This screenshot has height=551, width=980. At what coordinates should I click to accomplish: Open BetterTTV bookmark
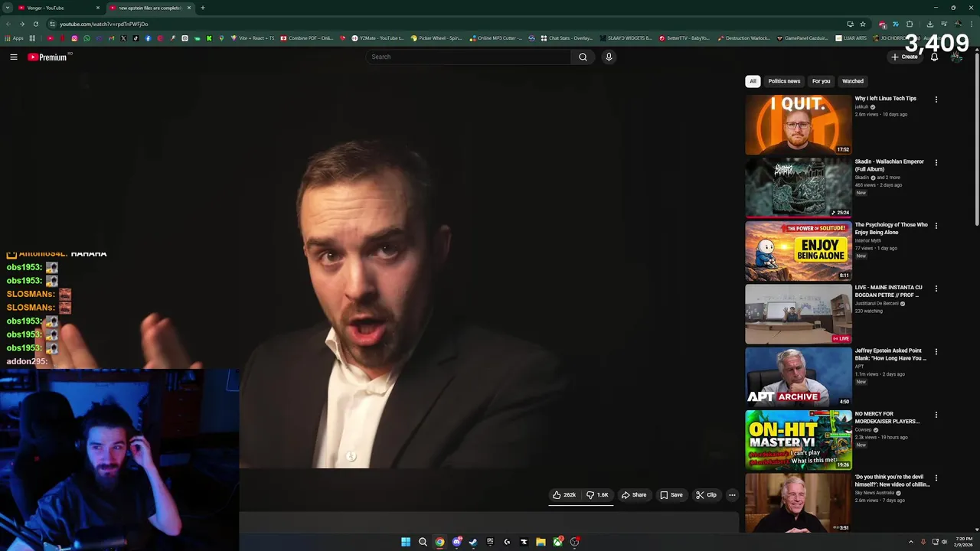(x=684, y=38)
